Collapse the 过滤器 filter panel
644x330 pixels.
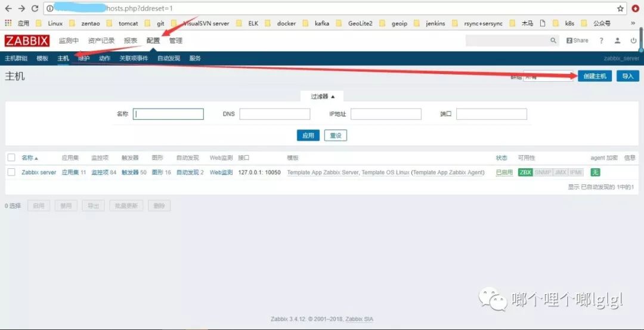[323, 97]
